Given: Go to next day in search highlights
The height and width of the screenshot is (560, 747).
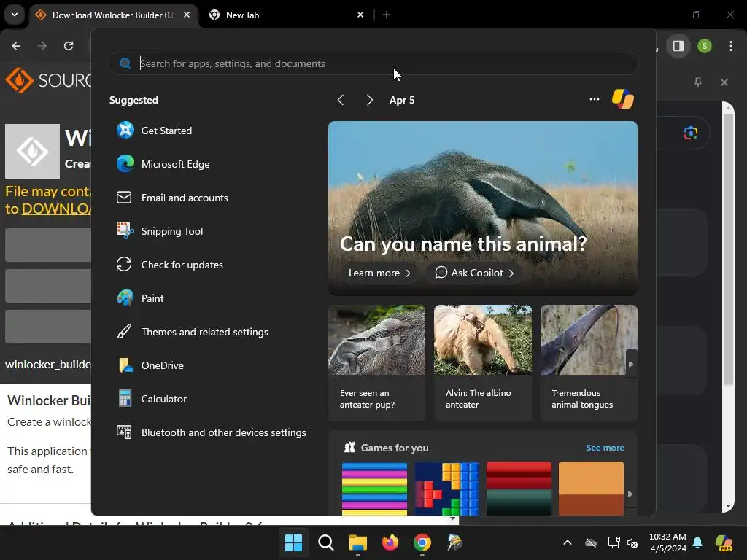Looking at the screenshot, I should 370,100.
